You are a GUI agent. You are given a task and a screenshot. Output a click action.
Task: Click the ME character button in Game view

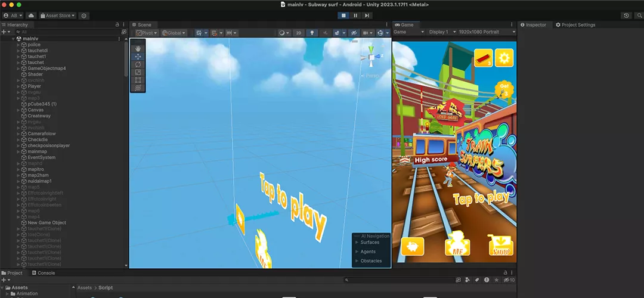[x=457, y=244]
